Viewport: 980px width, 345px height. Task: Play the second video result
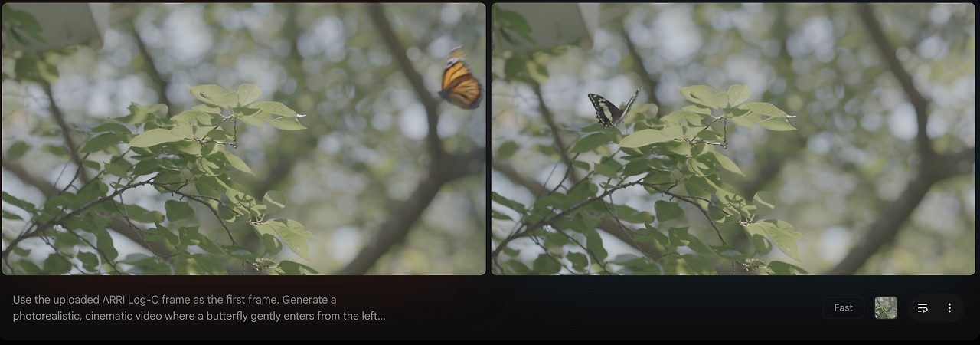pyautogui.click(x=733, y=139)
